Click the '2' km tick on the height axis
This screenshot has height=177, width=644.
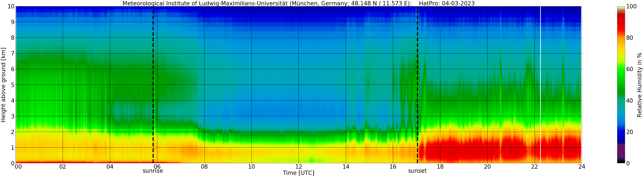pos(12,132)
